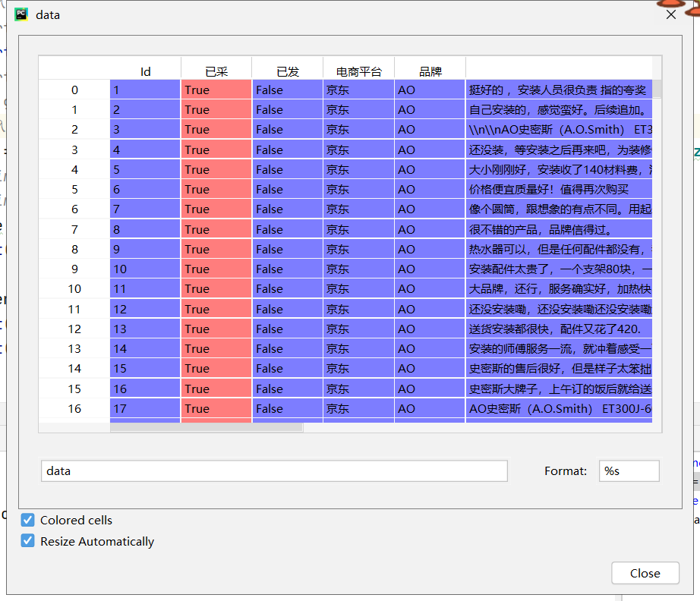Click the comment cell starting 安装配件太贵了
This screenshot has width=700, height=601.
pyautogui.click(x=559, y=269)
